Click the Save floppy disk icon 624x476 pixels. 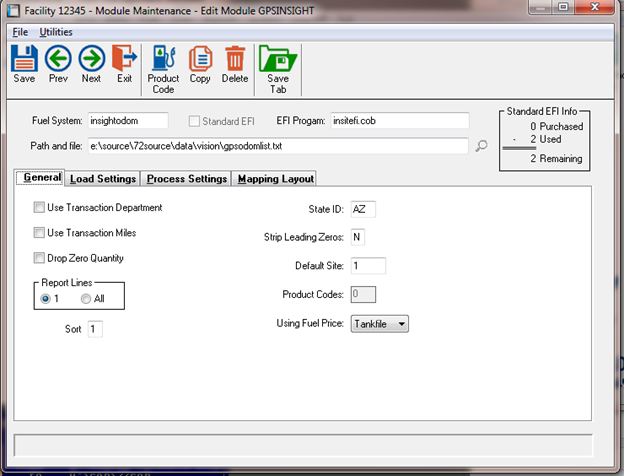click(23, 59)
